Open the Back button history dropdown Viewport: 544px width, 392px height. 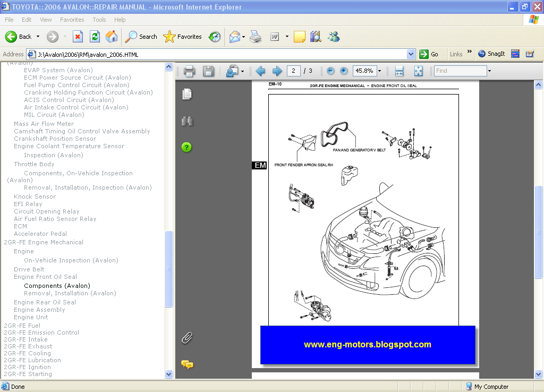point(38,37)
